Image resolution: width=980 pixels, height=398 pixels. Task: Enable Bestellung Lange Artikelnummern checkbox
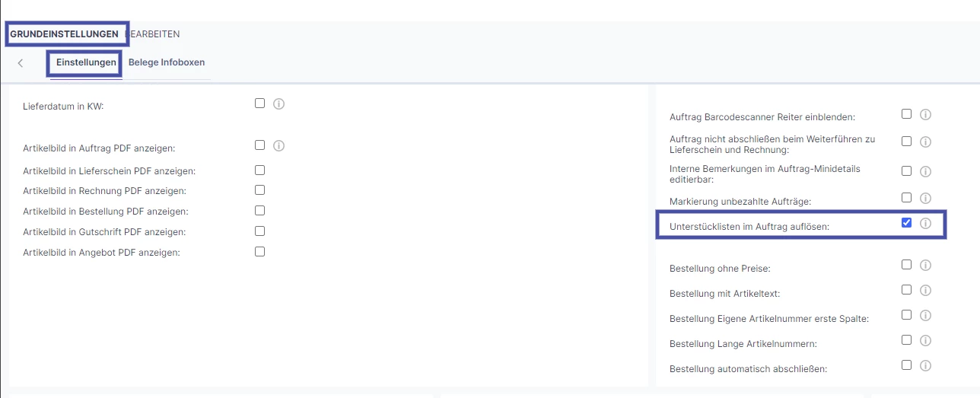(x=906, y=339)
